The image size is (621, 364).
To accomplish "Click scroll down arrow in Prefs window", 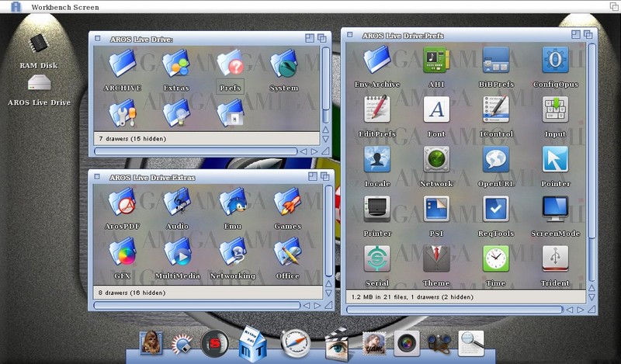I will (x=592, y=297).
